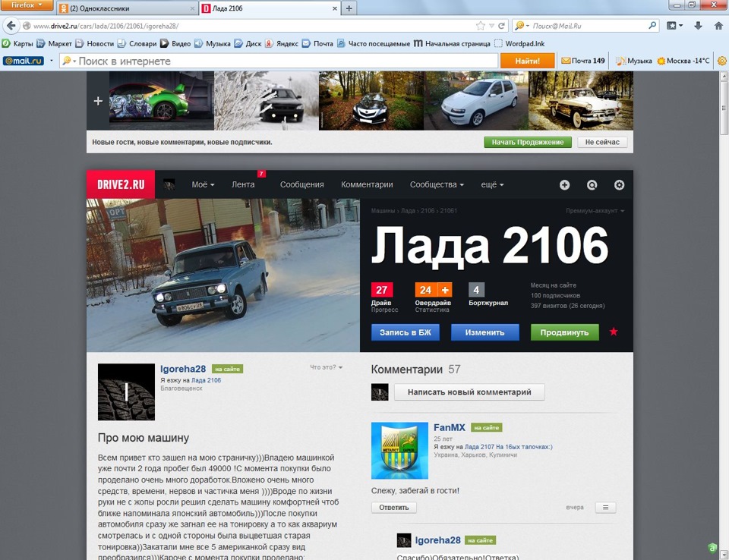Click the browser back arrow button
The height and width of the screenshot is (560, 729).
[11, 26]
